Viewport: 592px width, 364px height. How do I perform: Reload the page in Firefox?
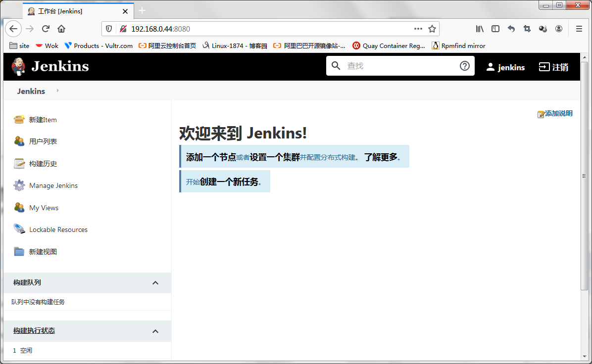(x=46, y=29)
